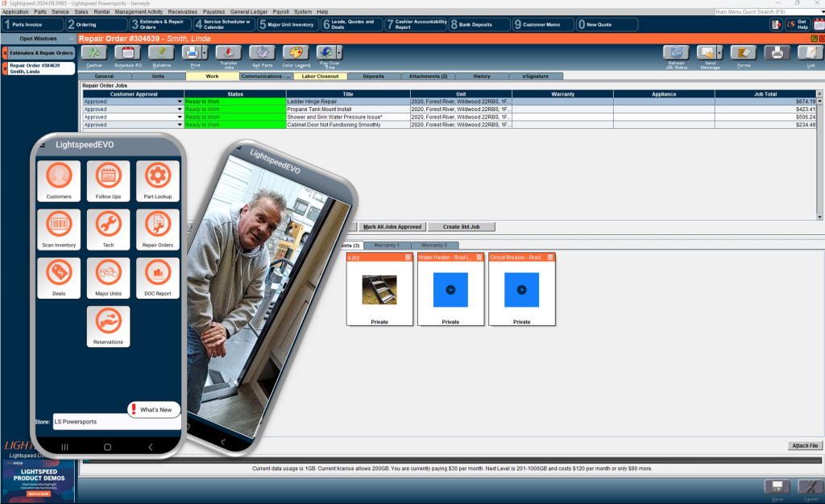Open the Payroll menu
The image size is (825, 504).
[x=280, y=11]
